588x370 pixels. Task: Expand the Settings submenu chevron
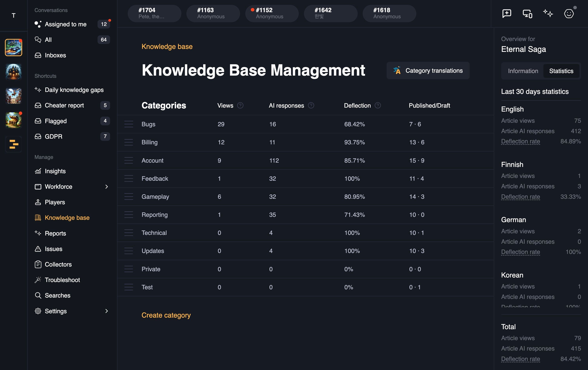106,311
